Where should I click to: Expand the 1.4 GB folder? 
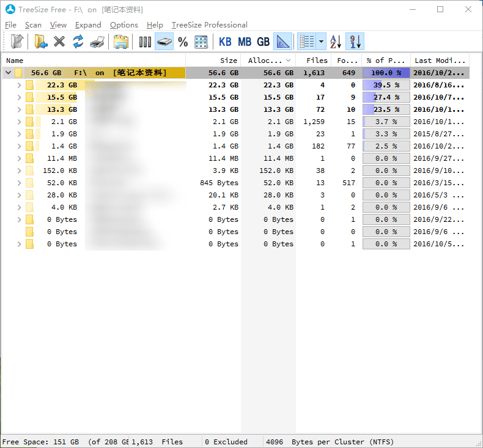point(19,146)
